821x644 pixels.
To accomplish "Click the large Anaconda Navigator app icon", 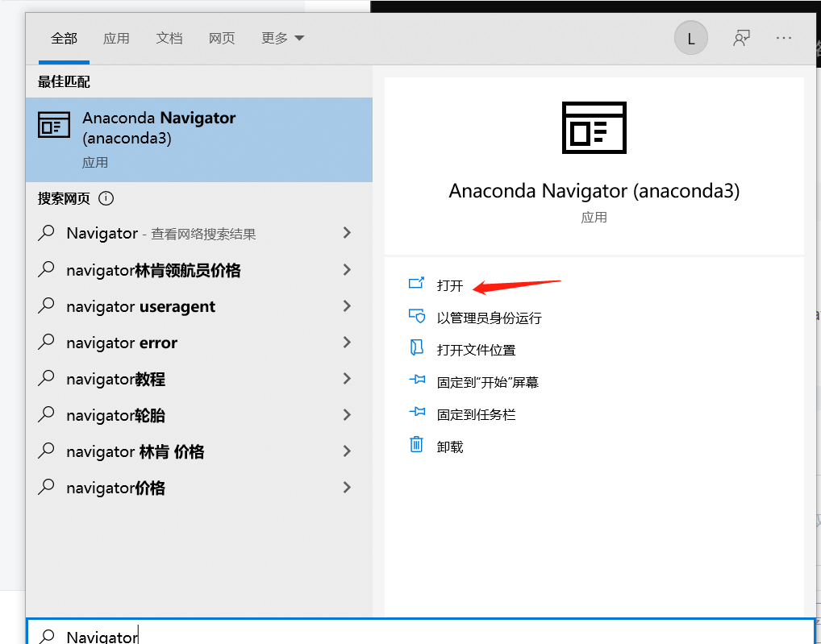I will pyautogui.click(x=594, y=127).
